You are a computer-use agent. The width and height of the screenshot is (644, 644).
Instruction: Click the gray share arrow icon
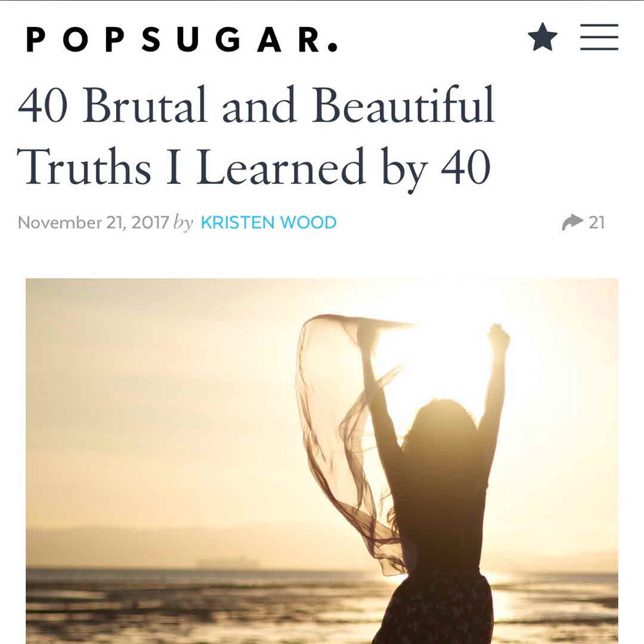572,222
